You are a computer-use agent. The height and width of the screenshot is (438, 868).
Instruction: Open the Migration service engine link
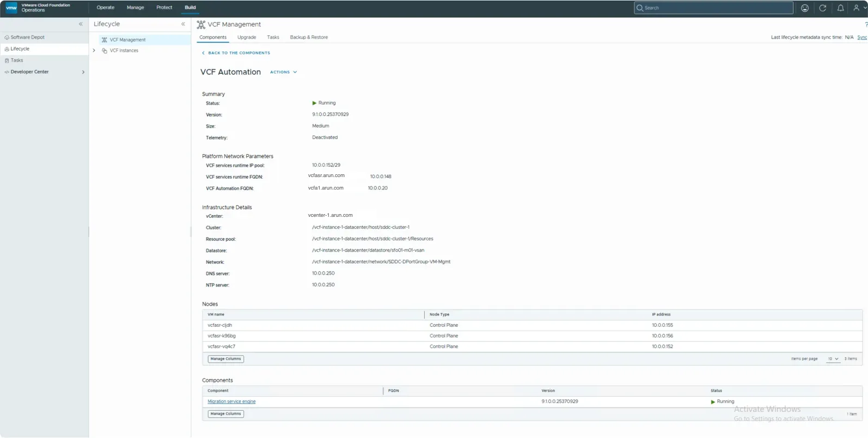pos(231,401)
